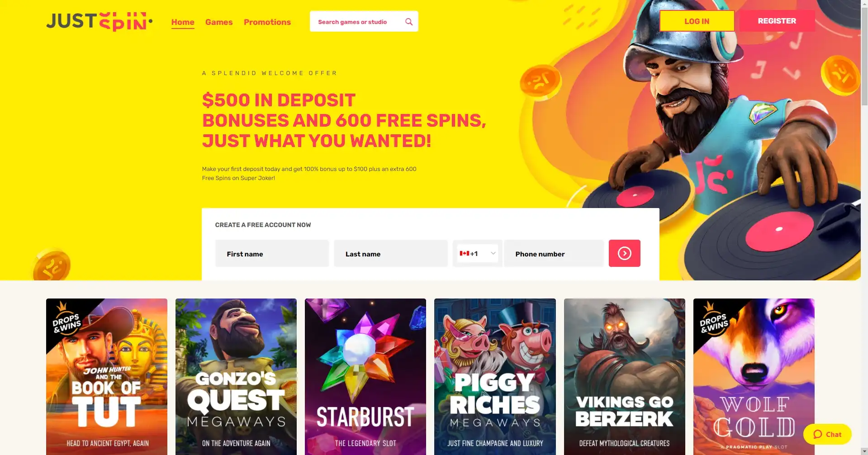Image resolution: width=868 pixels, height=455 pixels.
Task: Open the Games menu item
Action: point(219,22)
